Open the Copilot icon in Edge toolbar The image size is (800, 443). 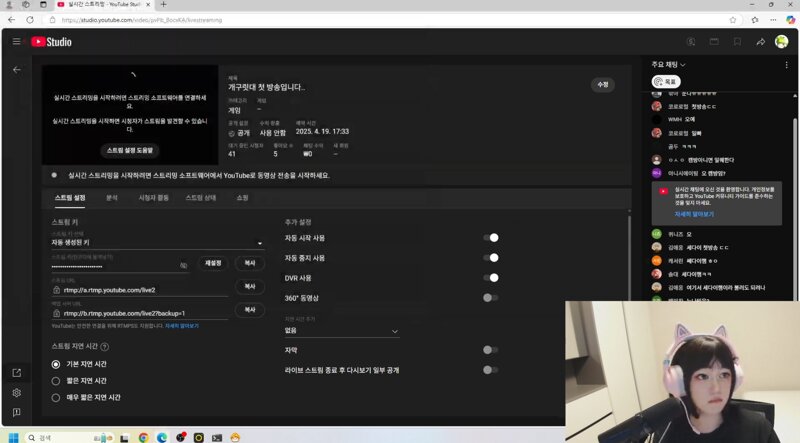coord(790,20)
